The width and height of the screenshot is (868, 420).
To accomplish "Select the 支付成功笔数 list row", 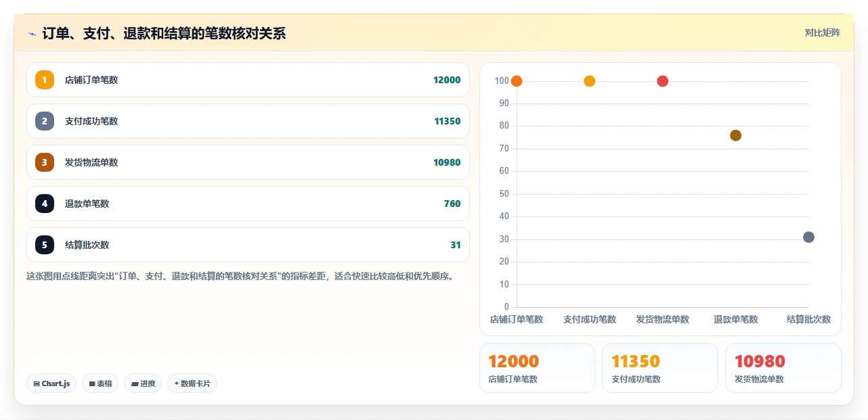I will coord(248,121).
